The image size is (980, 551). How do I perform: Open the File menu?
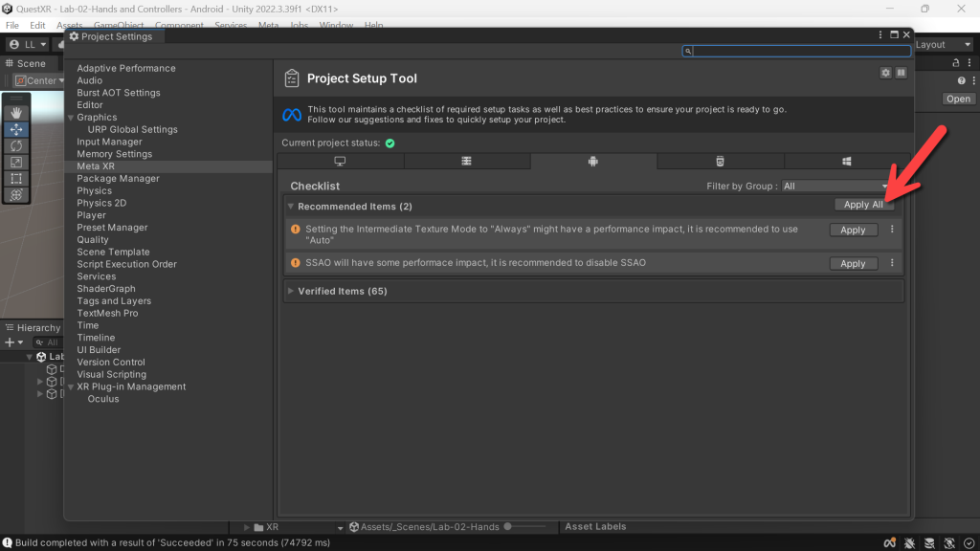pyautogui.click(x=11, y=26)
